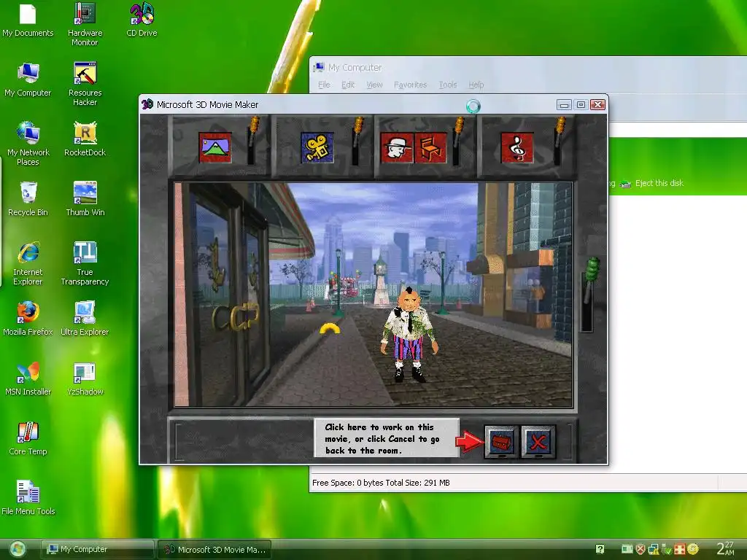Viewport: 747px width, 560px height.
Task: Select the MSN Installer desktop icon
Action: (x=28, y=379)
